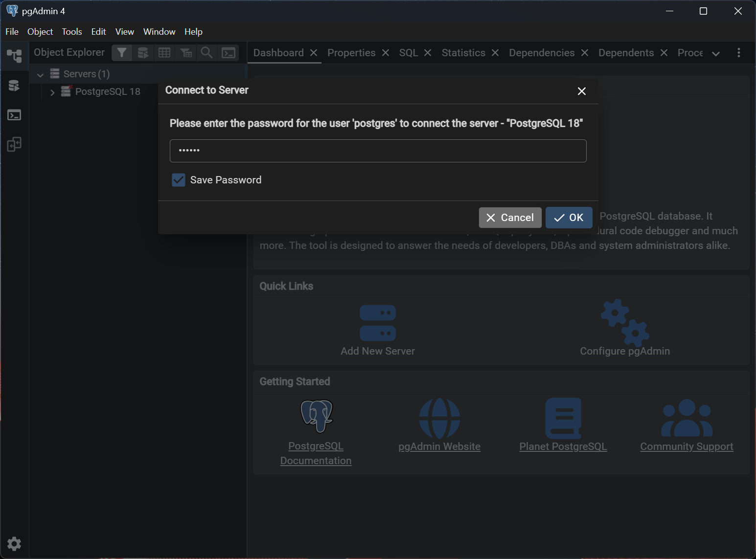Collapse the Servers tree group
756x559 pixels.
click(41, 74)
